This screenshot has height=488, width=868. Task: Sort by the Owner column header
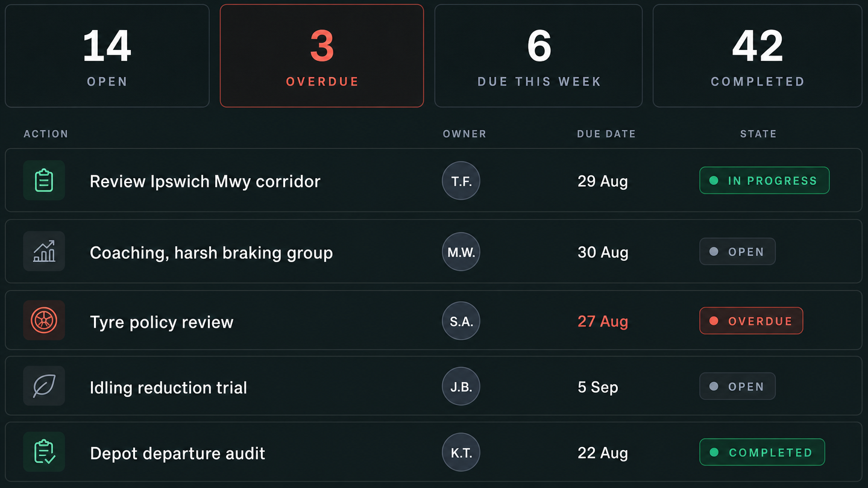click(x=464, y=134)
